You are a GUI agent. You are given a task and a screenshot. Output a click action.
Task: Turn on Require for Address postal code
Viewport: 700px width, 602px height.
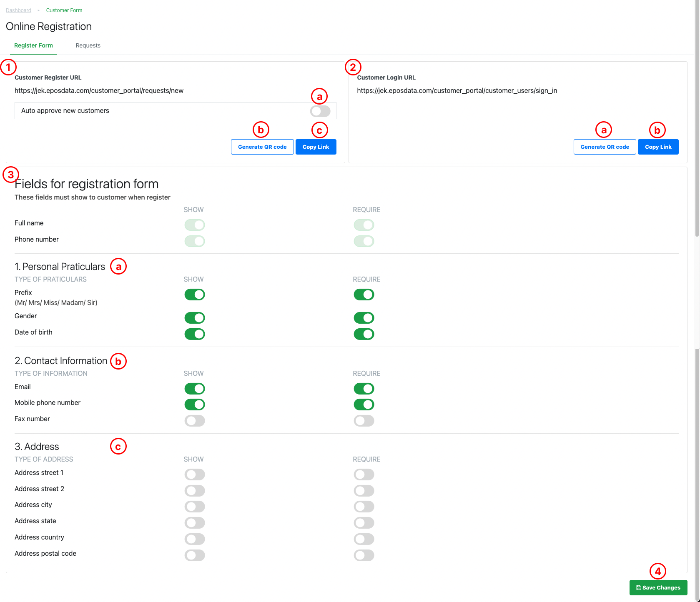tap(364, 555)
